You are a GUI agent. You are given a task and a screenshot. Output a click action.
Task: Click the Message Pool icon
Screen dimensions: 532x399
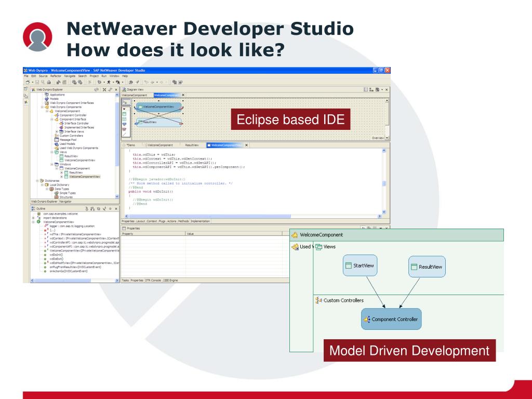(x=57, y=140)
